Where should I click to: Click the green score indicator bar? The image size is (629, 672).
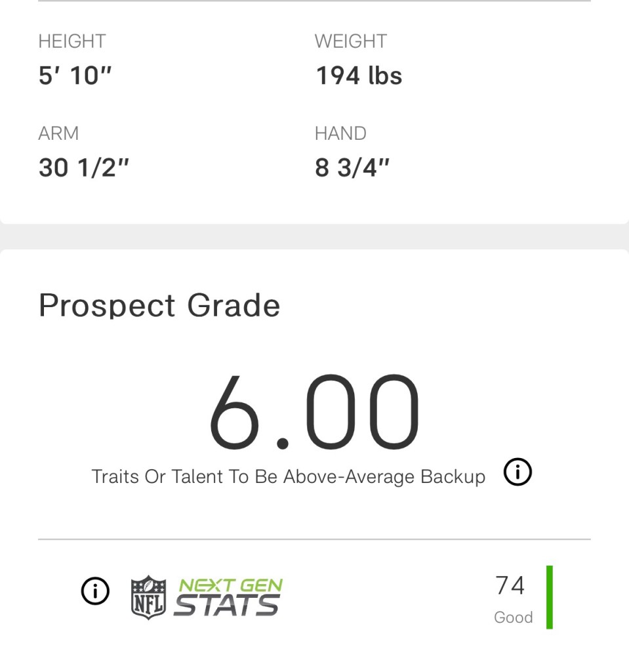(550, 597)
